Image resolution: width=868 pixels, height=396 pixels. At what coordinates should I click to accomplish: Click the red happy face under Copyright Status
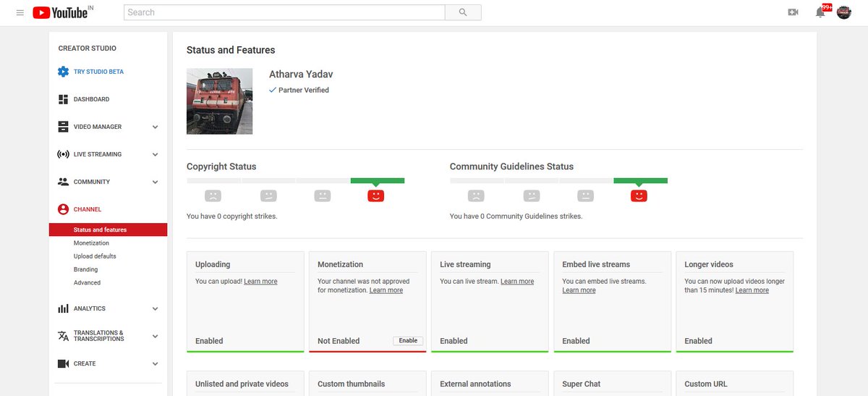376,195
